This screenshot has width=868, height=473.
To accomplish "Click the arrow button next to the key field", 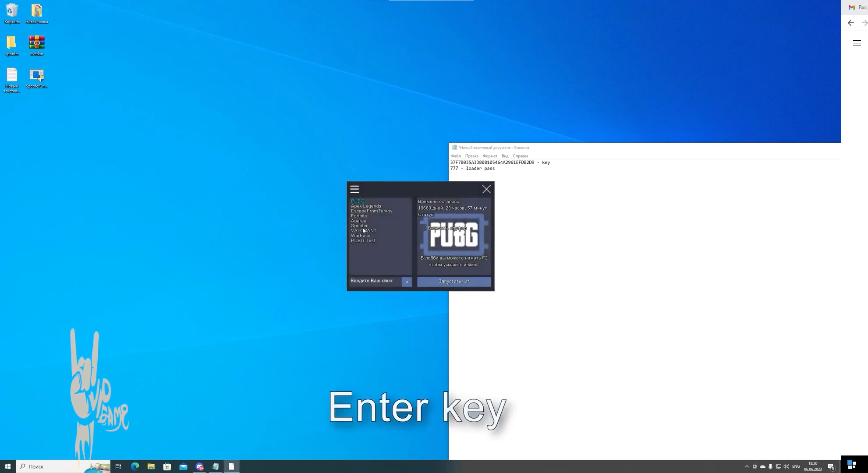I will click(407, 282).
